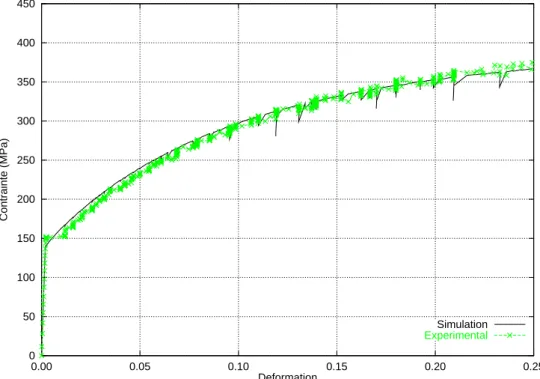The image size is (540, 379).
Task: Click the y-axis tick label 250
Action: (26, 160)
